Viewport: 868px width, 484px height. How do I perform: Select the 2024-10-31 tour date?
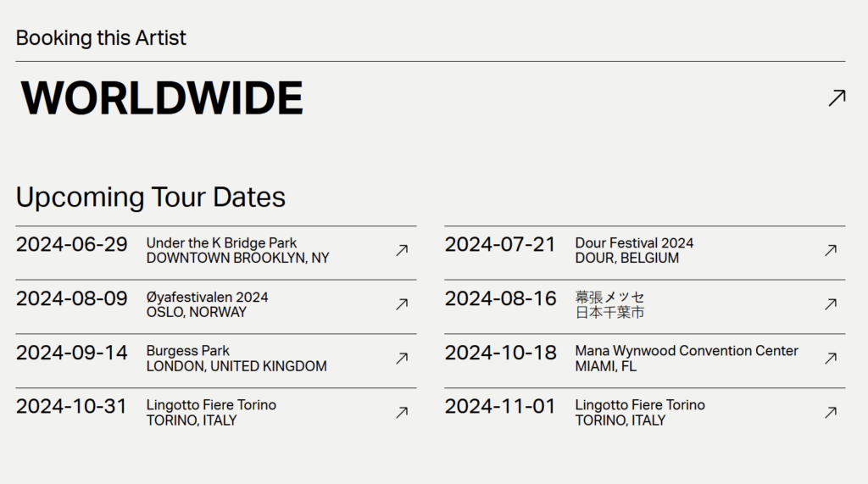(71, 407)
